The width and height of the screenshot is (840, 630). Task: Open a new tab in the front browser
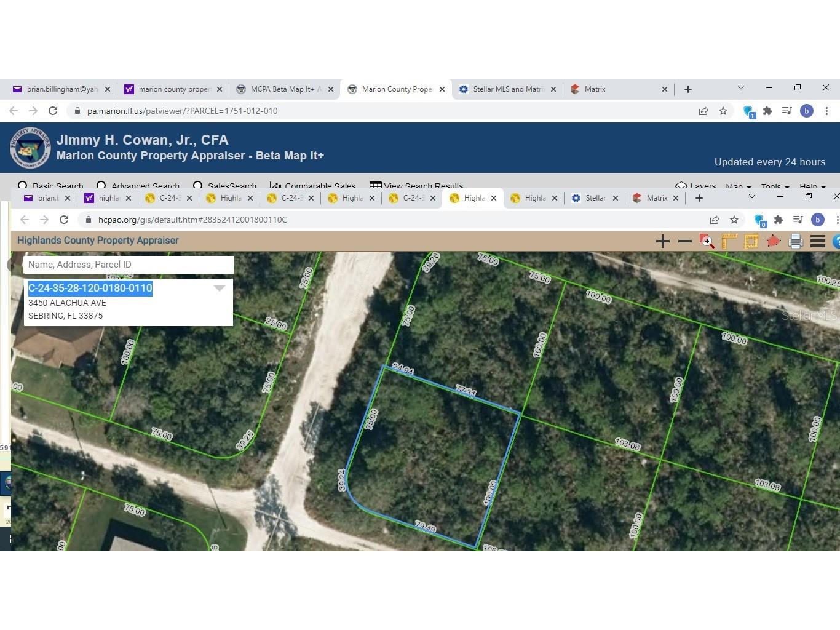click(x=699, y=198)
